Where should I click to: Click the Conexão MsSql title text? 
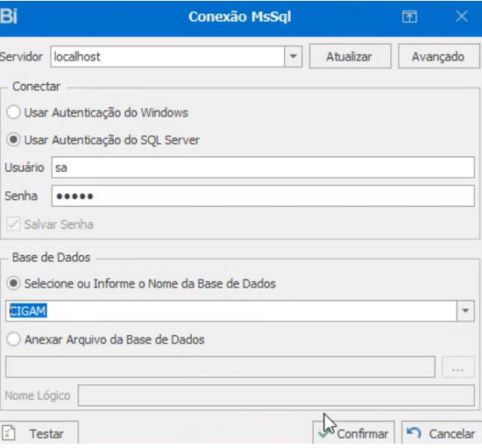click(x=240, y=17)
